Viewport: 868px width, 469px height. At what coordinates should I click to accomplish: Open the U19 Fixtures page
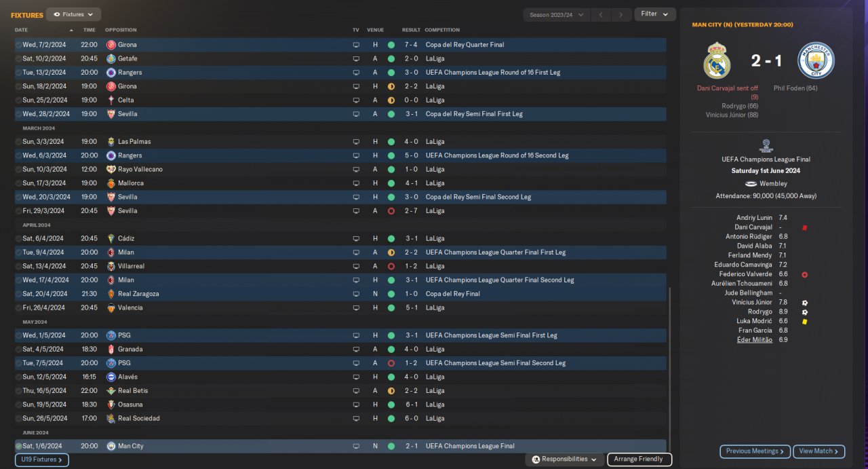[41, 459]
